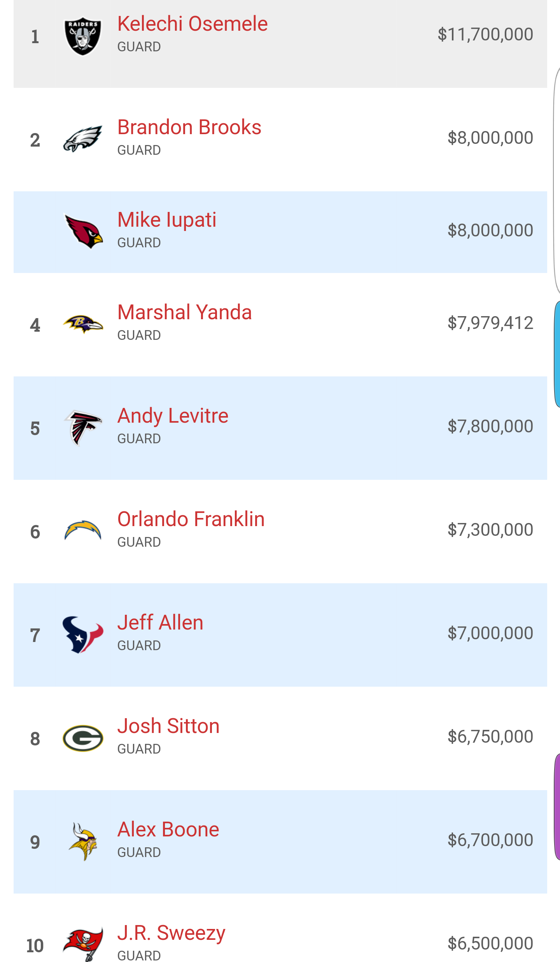Screen dimensions: 560x962
Task: Click the Chargers team logo
Action: pos(83,531)
